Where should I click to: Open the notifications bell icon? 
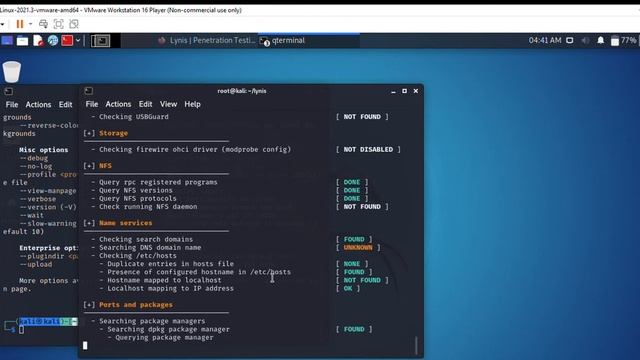click(600, 40)
